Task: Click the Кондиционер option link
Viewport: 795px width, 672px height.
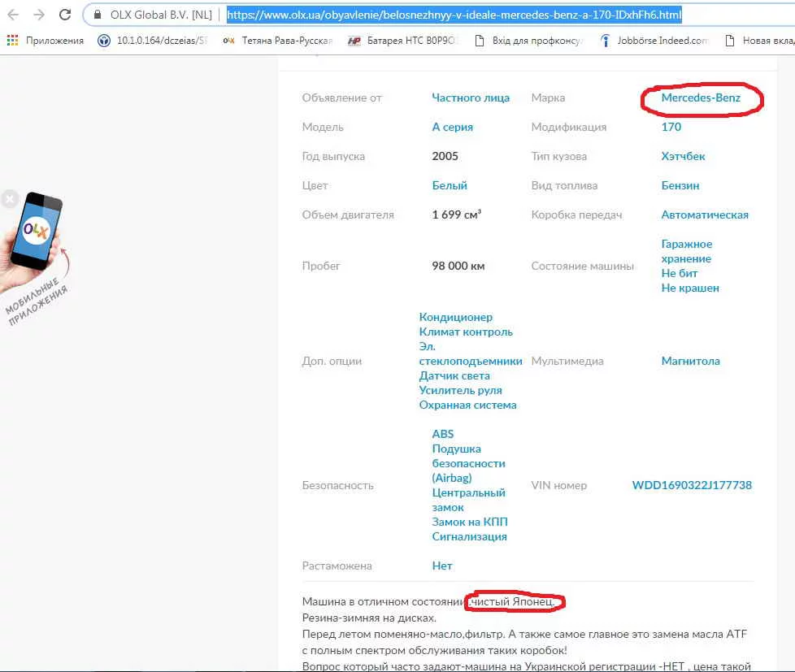Action: click(455, 317)
